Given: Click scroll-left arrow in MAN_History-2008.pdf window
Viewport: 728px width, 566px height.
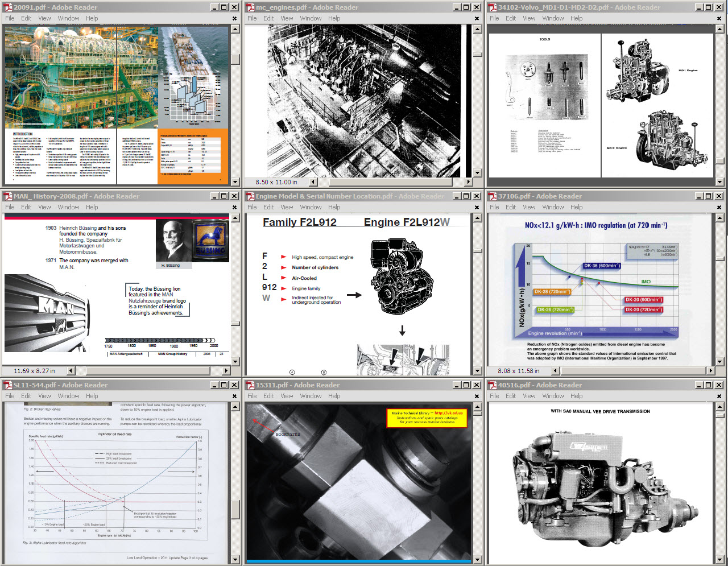Looking at the screenshot, I should point(71,371).
